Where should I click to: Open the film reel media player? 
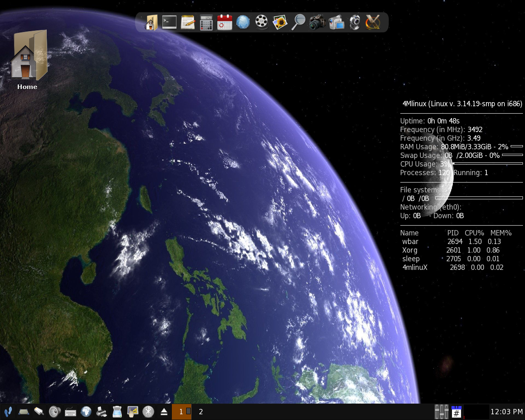(261, 22)
